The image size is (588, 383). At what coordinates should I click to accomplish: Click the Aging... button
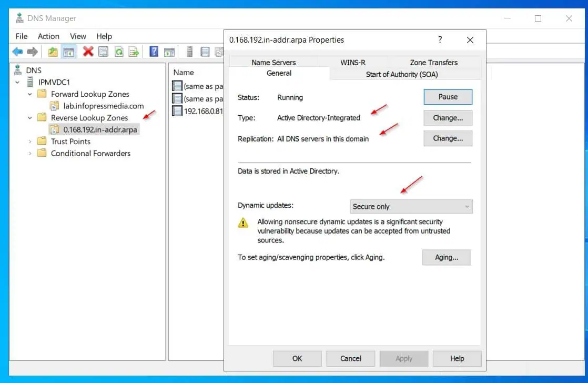(x=447, y=257)
